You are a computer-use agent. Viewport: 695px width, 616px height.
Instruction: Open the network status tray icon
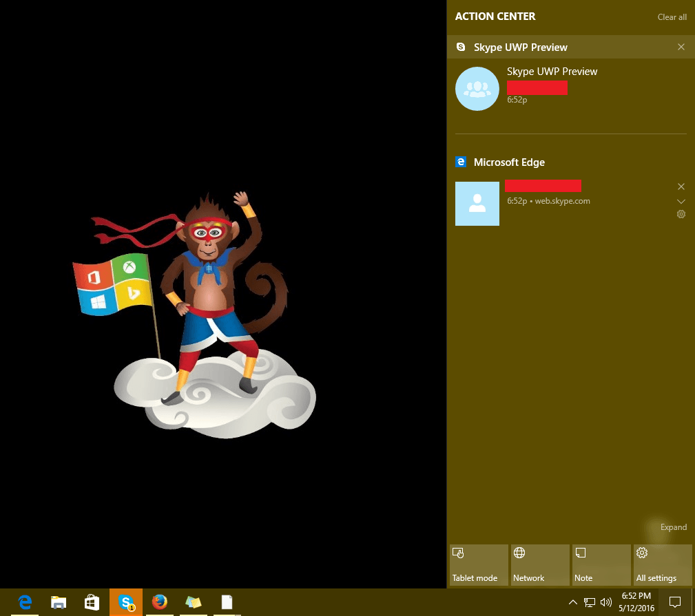(x=589, y=602)
